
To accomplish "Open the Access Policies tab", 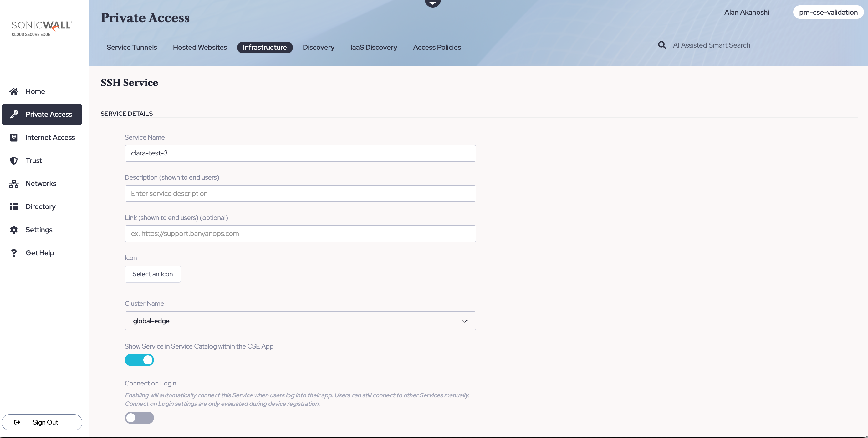I will (437, 48).
